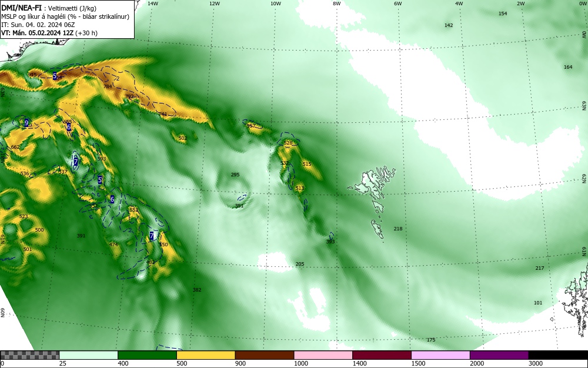Viewport: 588px width, 368px height.
Task: Click the map value 662
Action: tap(15, 148)
